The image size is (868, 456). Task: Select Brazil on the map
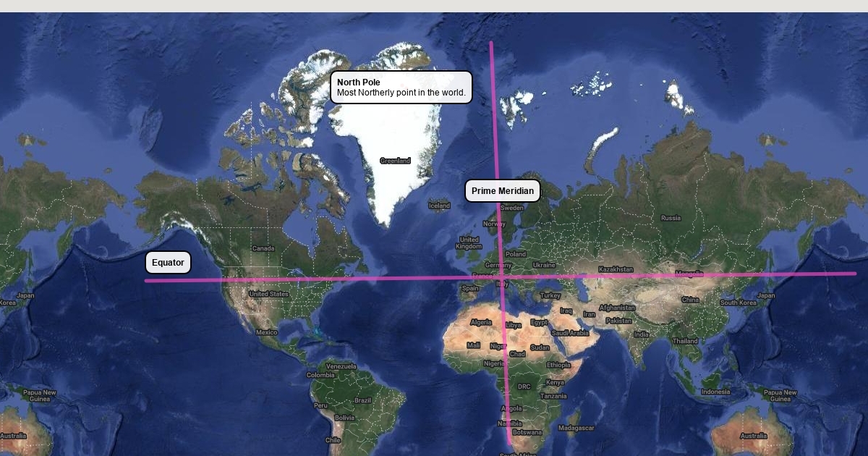point(362,400)
